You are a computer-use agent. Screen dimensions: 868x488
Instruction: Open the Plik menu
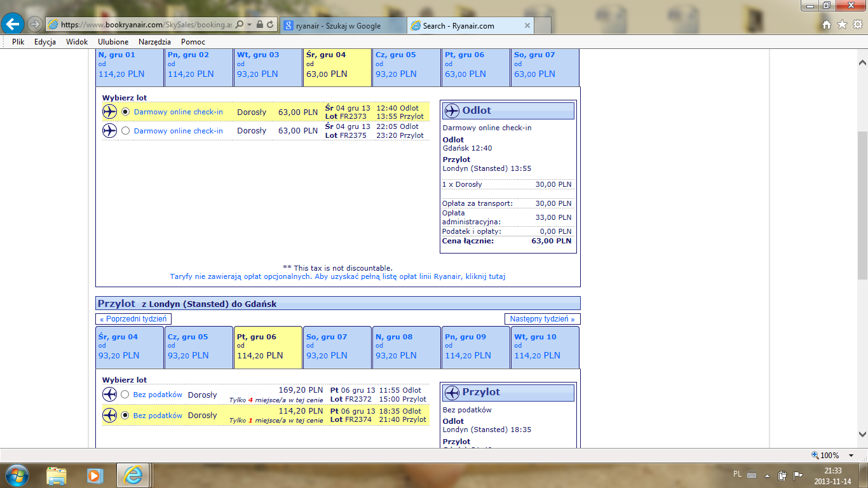click(x=18, y=42)
